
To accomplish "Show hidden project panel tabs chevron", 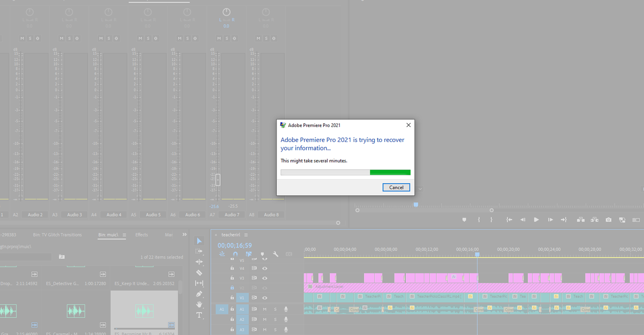I will [x=185, y=235].
